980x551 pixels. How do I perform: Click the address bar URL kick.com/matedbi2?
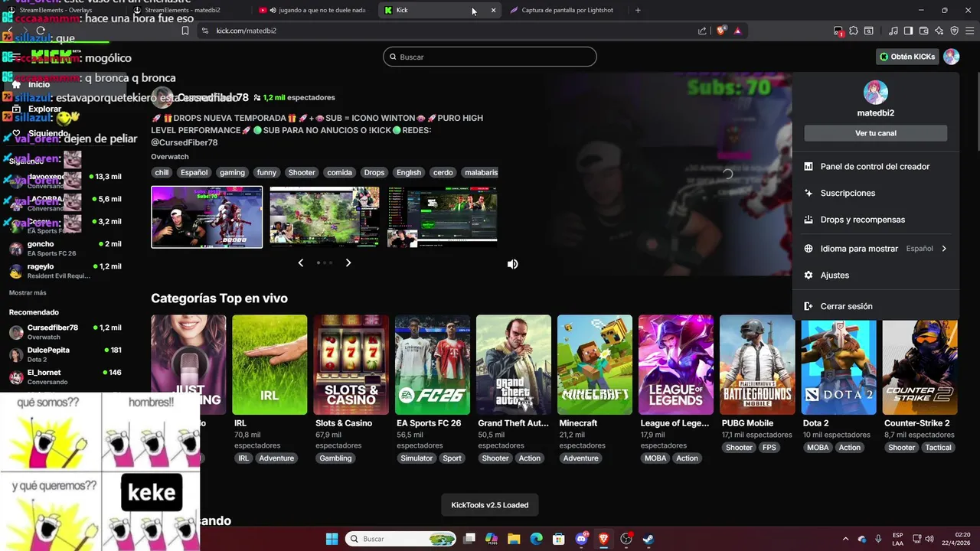coord(246,31)
